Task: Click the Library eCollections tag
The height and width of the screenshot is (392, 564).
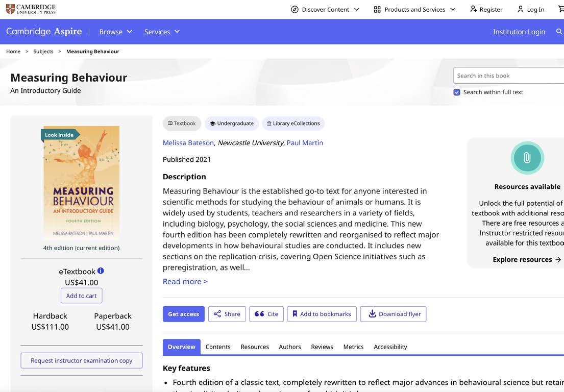Action: coord(293,124)
